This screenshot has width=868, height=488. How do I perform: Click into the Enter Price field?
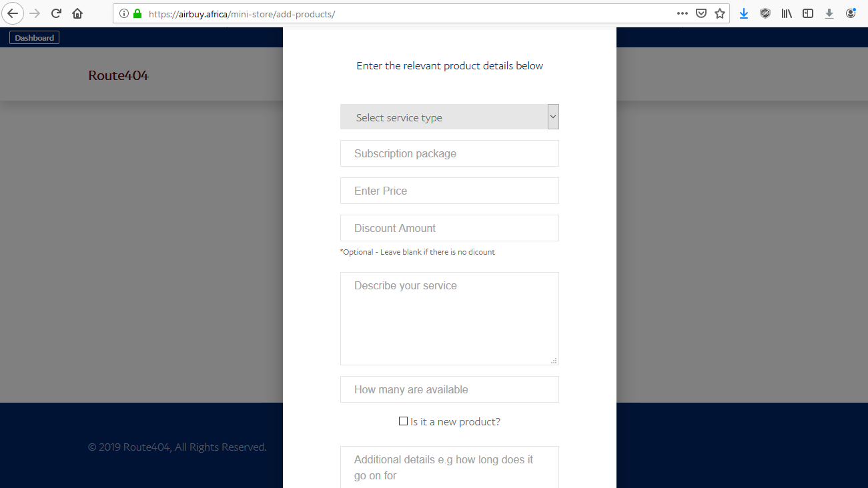449,191
